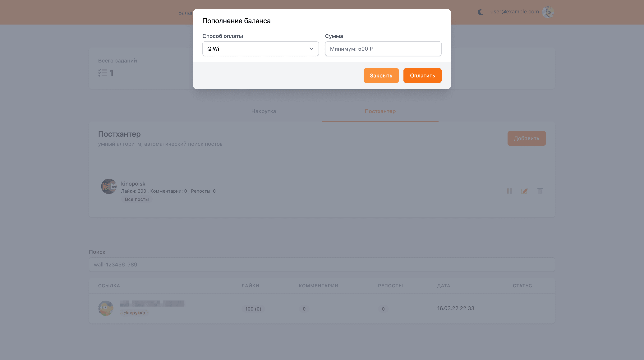Viewport: 644px width, 360px height.
Task: Click the Поиск search field
Action: coord(322,265)
